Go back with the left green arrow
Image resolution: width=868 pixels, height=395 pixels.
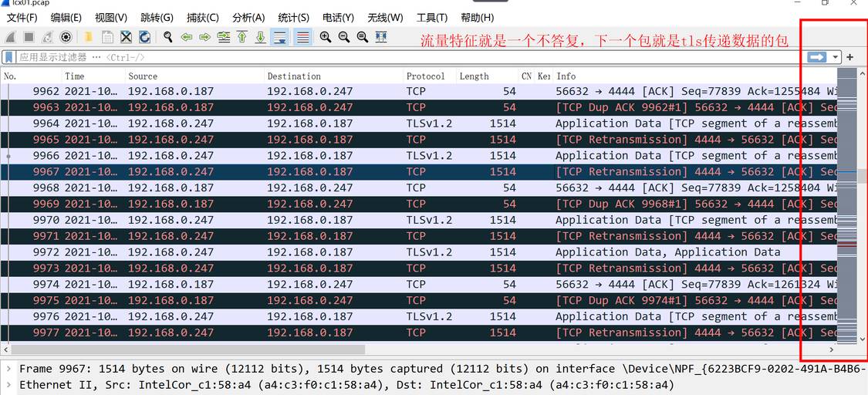[x=187, y=38]
